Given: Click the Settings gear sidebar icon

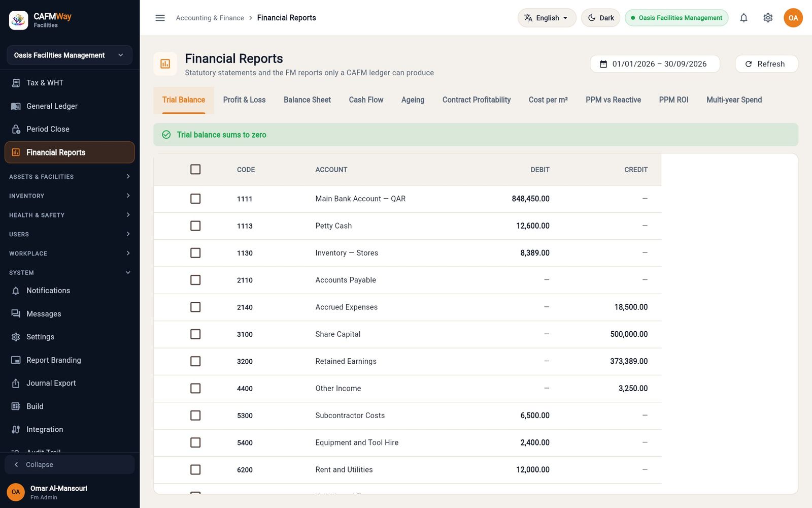Looking at the screenshot, I should coord(16,337).
